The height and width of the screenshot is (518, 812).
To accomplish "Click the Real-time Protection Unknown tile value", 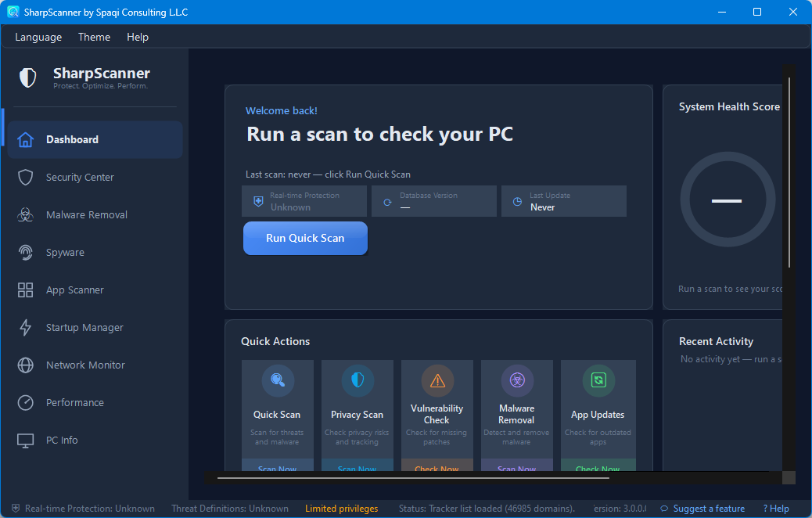I will point(290,207).
